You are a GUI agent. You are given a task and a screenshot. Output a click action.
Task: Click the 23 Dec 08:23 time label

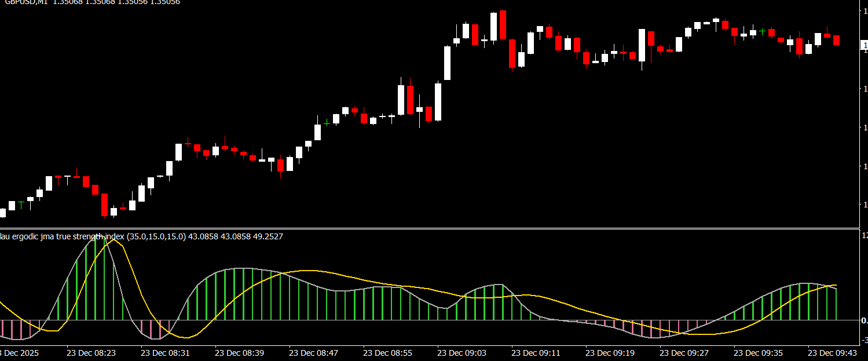[x=91, y=352]
